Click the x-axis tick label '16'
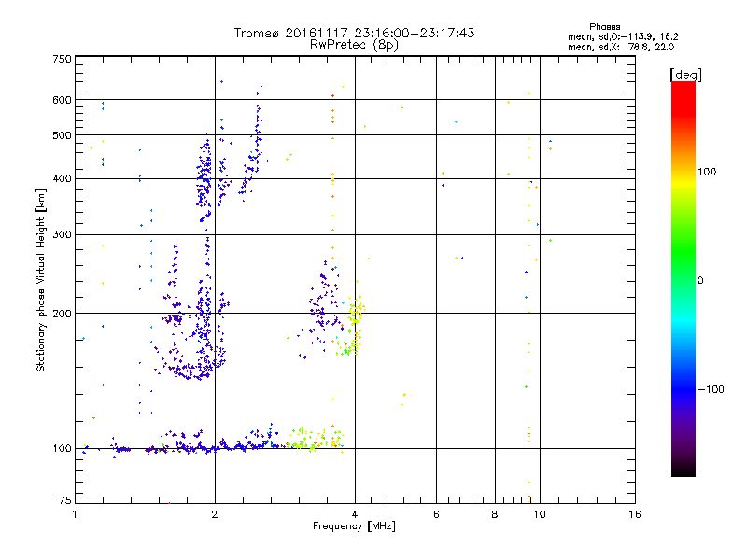Image resolution: width=747 pixels, height=560 pixels. click(x=635, y=514)
